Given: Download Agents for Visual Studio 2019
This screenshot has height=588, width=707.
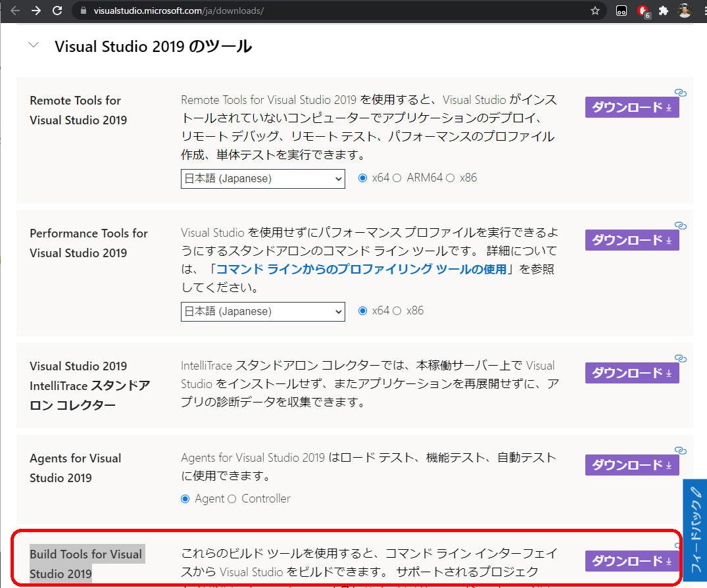Looking at the screenshot, I should (x=632, y=465).
